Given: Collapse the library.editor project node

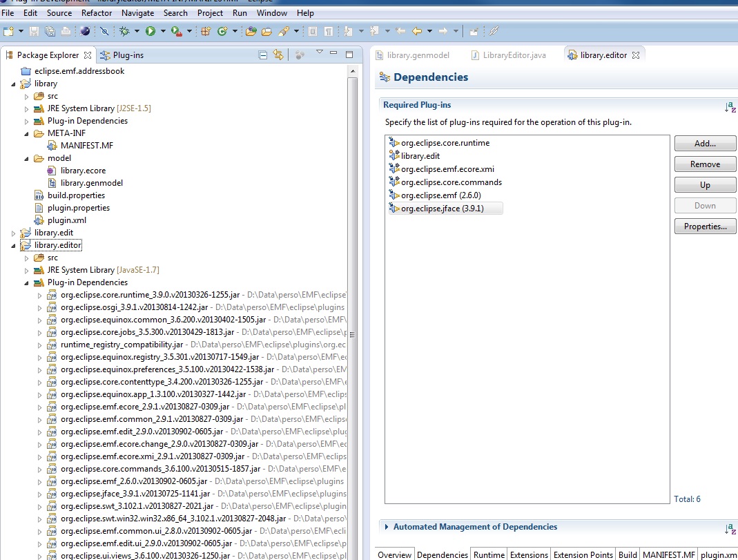Looking at the screenshot, I should tap(13, 246).
